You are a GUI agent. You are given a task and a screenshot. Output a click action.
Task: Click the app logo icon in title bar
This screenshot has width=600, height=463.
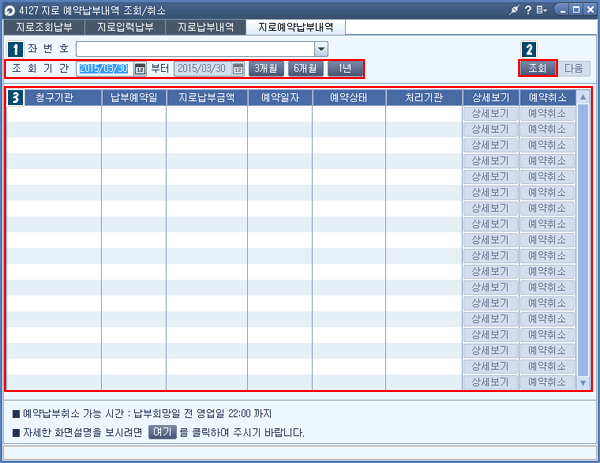(10, 11)
